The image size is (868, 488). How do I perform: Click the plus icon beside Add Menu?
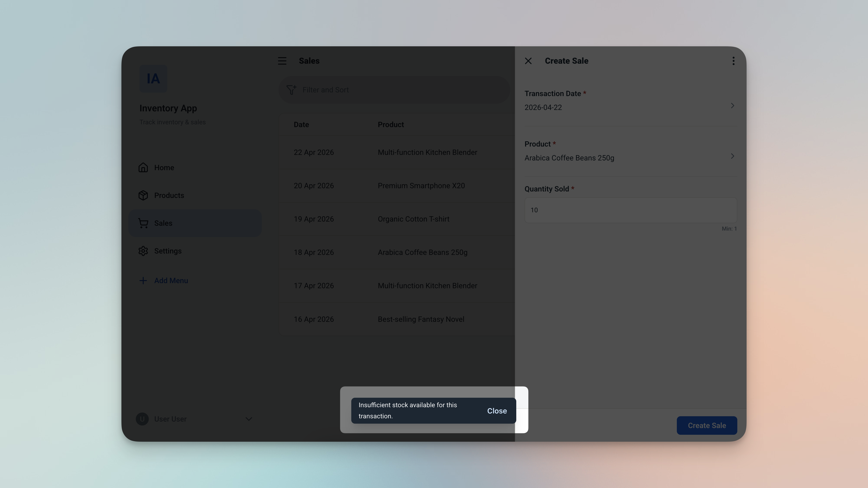tap(143, 281)
